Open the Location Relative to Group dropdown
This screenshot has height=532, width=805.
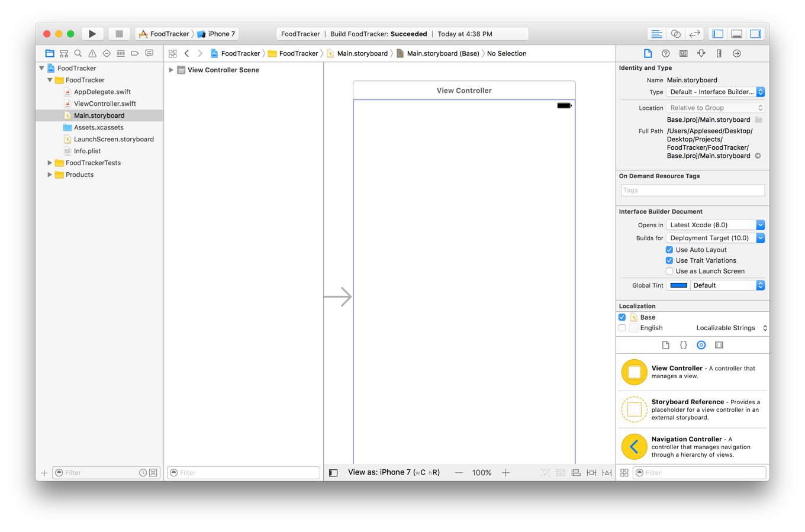pyautogui.click(x=716, y=108)
